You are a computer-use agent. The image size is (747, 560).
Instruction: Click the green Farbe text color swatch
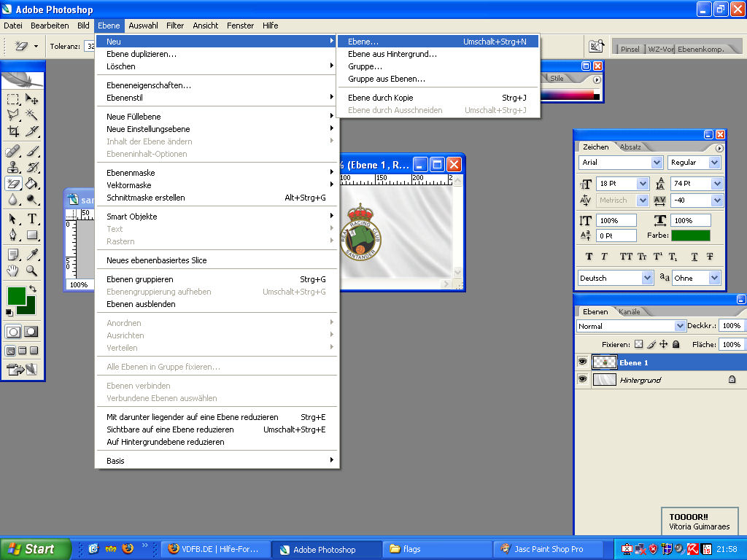click(690, 236)
